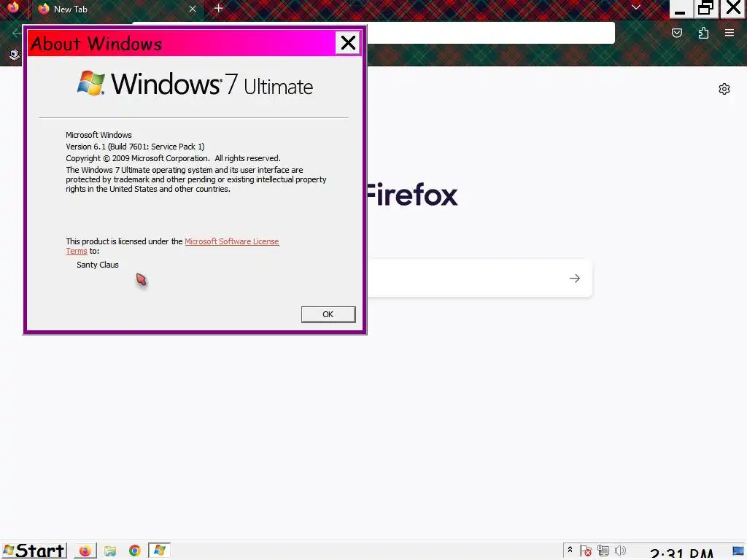Show hidden system tray icons
The width and height of the screenshot is (747, 560).
[570, 551]
